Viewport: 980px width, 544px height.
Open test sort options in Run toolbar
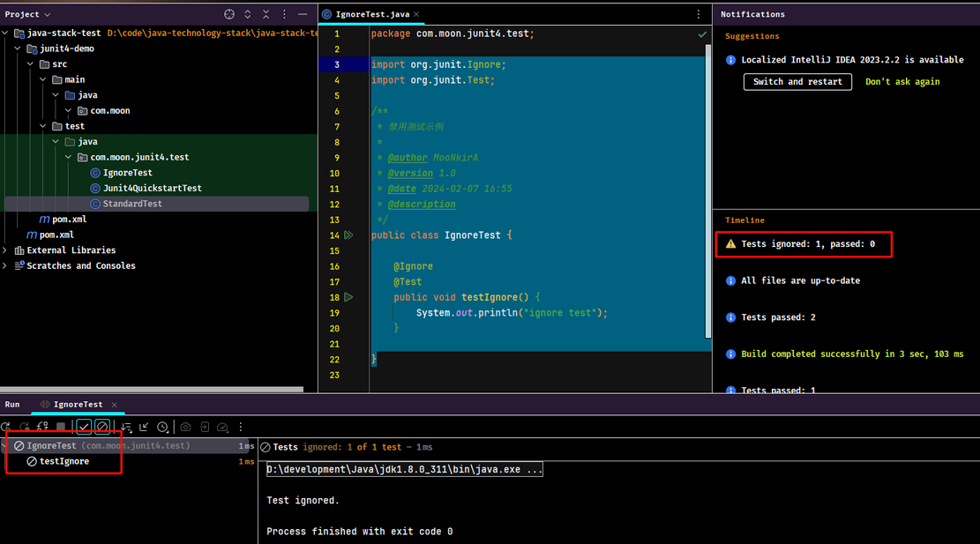point(126,428)
